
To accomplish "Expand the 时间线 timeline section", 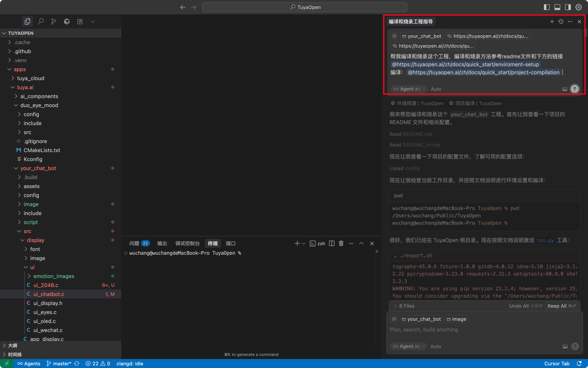I will (x=60, y=355).
